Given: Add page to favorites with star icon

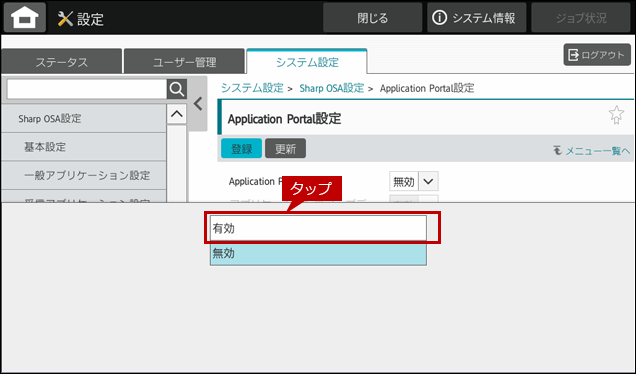Looking at the screenshot, I should point(616,115).
